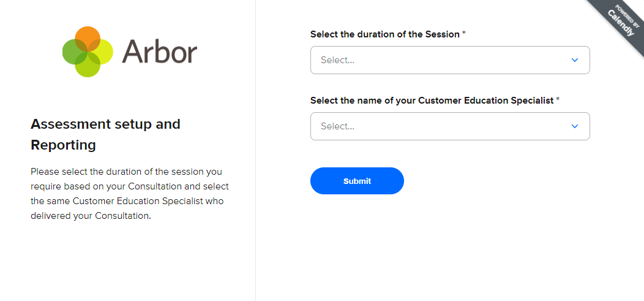Click the required asterisk beside the Session duration label
This screenshot has width=644, height=301.
tap(464, 34)
